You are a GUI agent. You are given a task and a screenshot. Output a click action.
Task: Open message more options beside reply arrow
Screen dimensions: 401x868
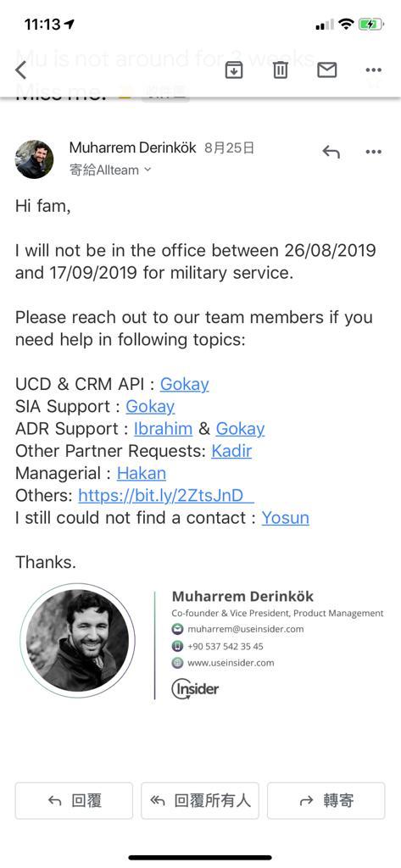click(373, 151)
